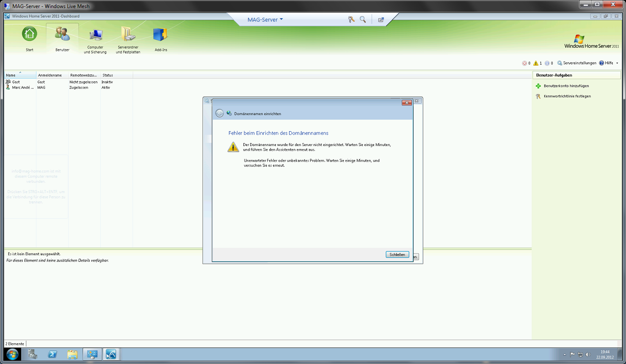Image resolution: width=626 pixels, height=364 pixels.
Task: Close the Domänennamen einrichten dialog with red X
Action: point(407,102)
